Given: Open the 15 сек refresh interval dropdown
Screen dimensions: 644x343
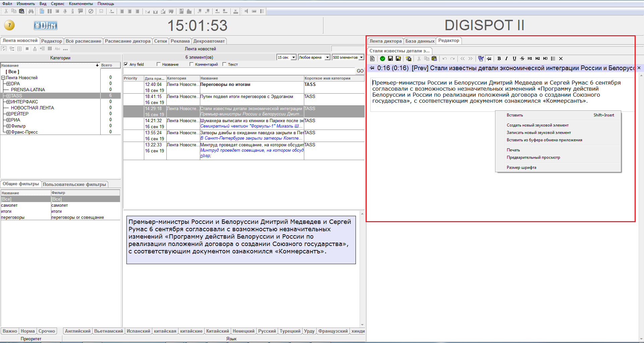Looking at the screenshot, I should pos(293,57).
